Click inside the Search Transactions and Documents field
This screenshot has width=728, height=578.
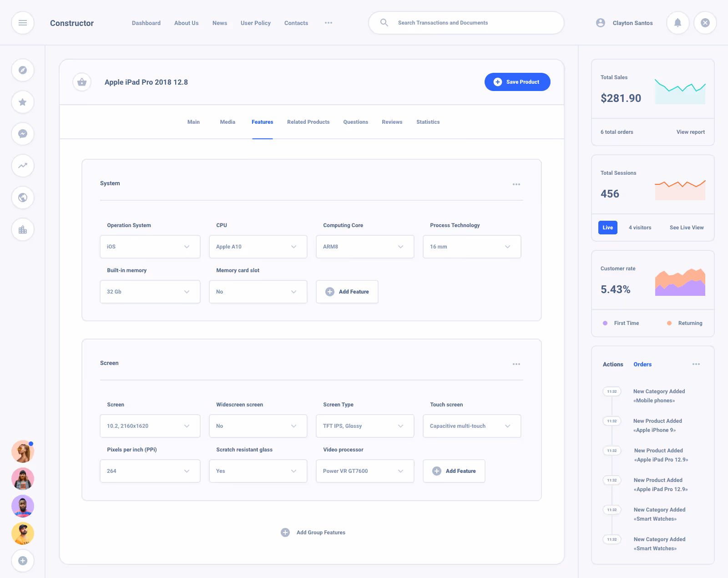(466, 23)
